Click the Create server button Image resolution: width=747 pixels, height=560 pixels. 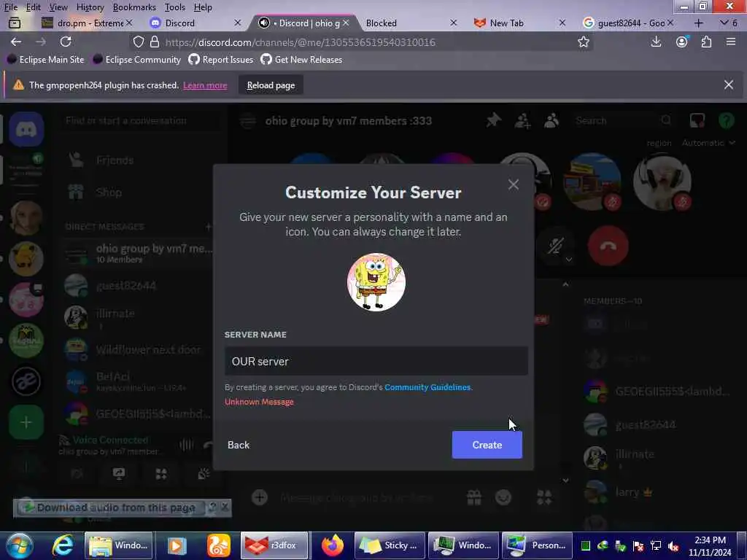[487, 445]
